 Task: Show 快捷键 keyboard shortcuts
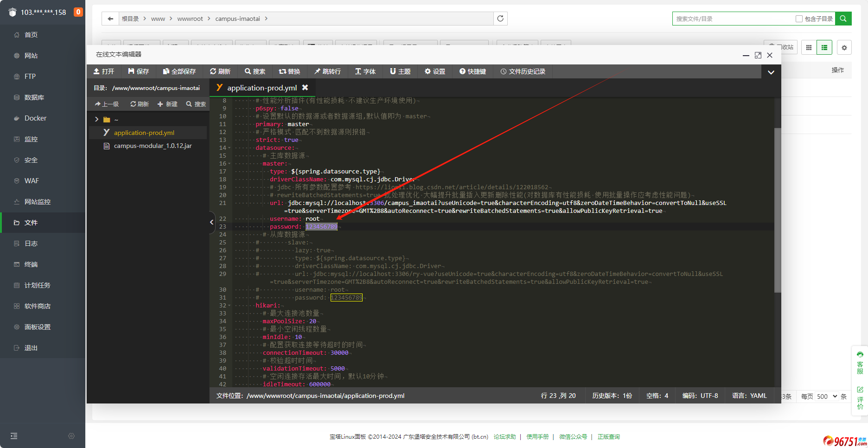coord(473,71)
